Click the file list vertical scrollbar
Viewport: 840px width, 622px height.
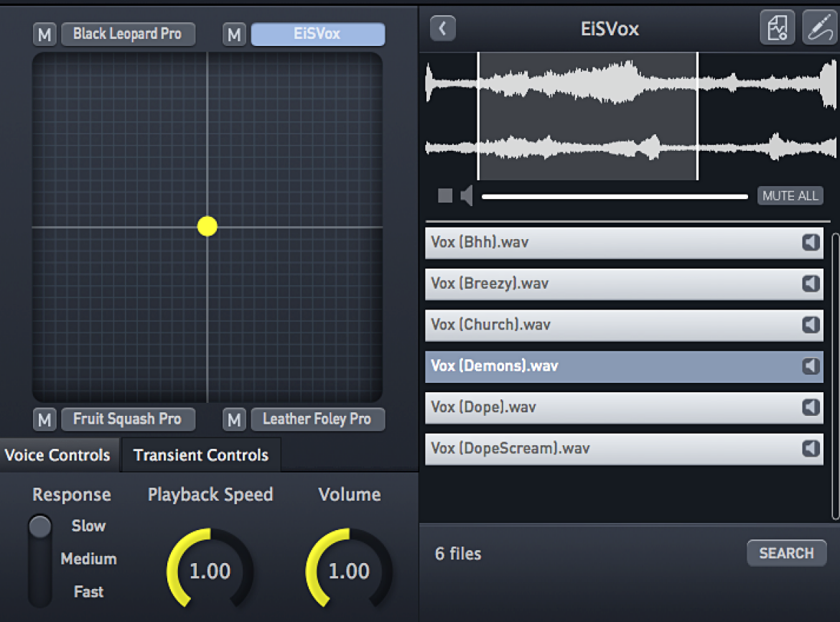click(x=835, y=376)
